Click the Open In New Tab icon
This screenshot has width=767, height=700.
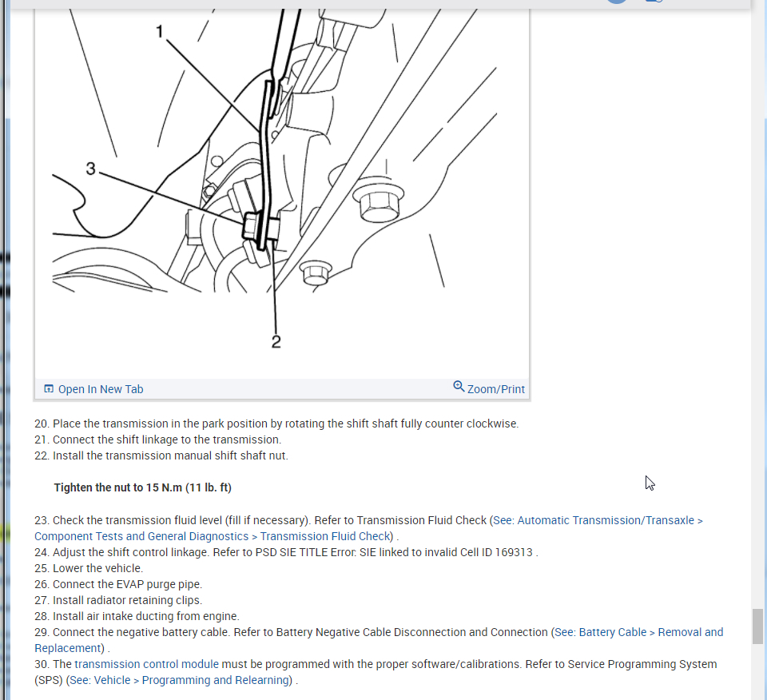point(49,389)
